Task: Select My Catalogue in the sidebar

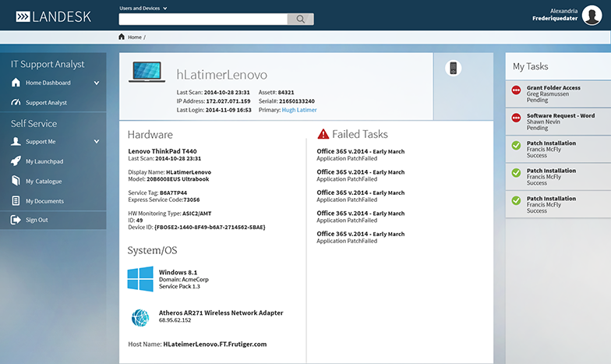Action: click(44, 182)
